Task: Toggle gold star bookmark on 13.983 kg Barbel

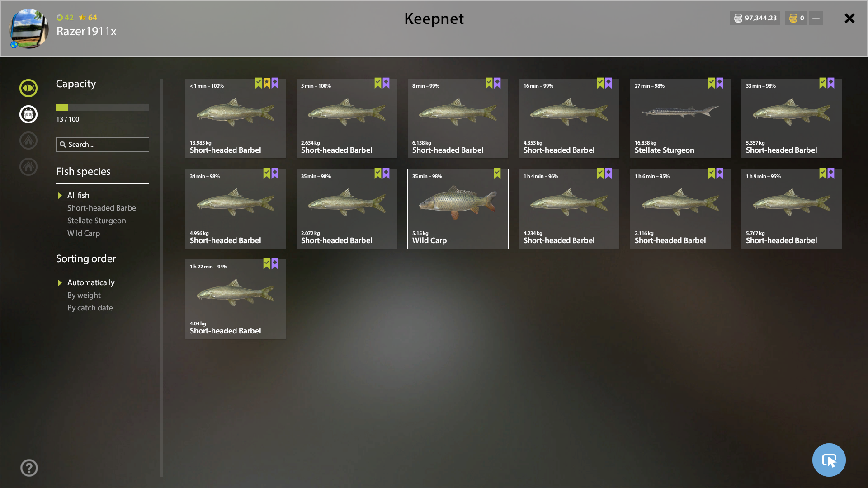Action: pyautogui.click(x=267, y=83)
